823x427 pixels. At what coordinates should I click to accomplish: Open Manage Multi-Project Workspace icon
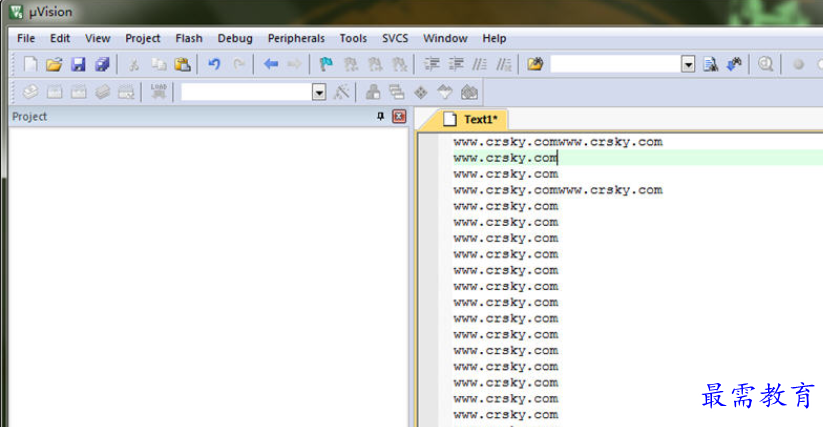click(397, 92)
